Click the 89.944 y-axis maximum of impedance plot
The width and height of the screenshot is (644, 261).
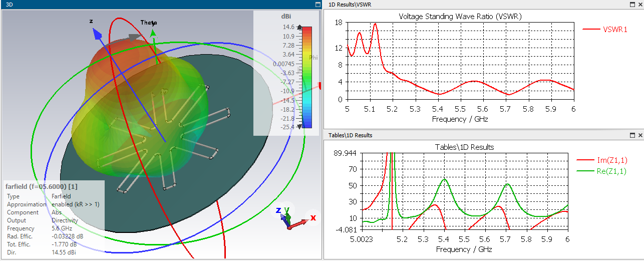point(346,153)
